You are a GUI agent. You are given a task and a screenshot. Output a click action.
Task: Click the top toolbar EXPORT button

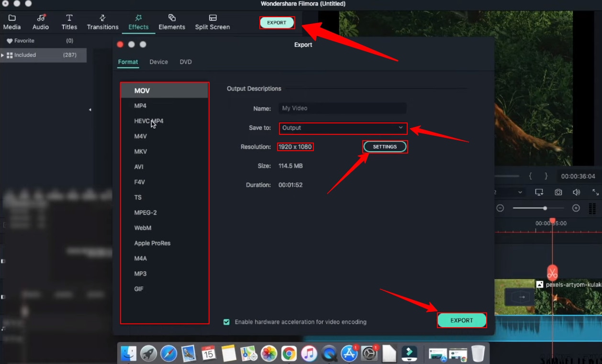(277, 22)
